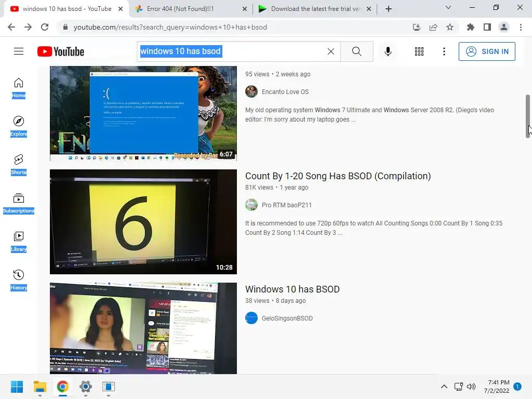The width and height of the screenshot is (532, 399).
Task: Reload the page with the refresh icon
Action: tap(45, 27)
